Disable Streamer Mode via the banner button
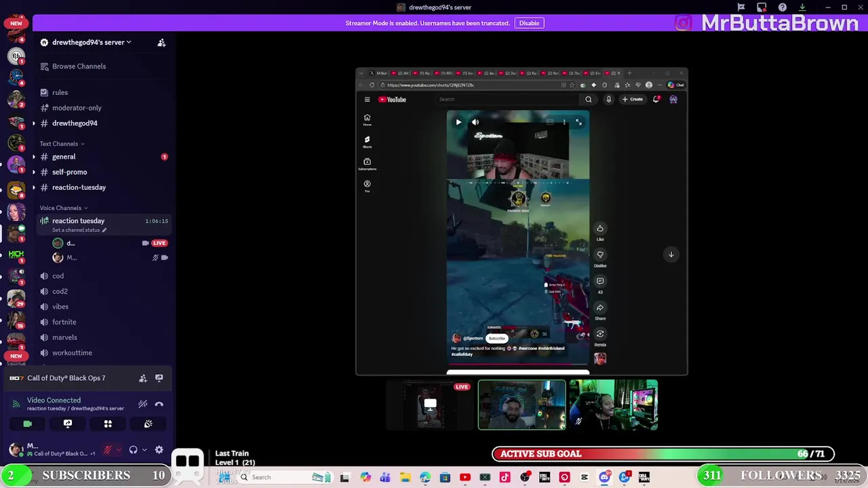 point(529,23)
